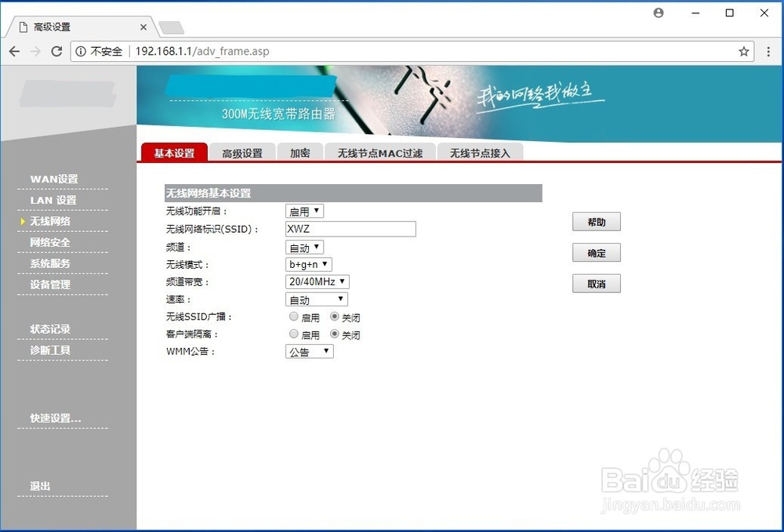Image resolution: width=784 pixels, height=532 pixels.
Task: Click the browser profile account icon
Action: pos(659,13)
